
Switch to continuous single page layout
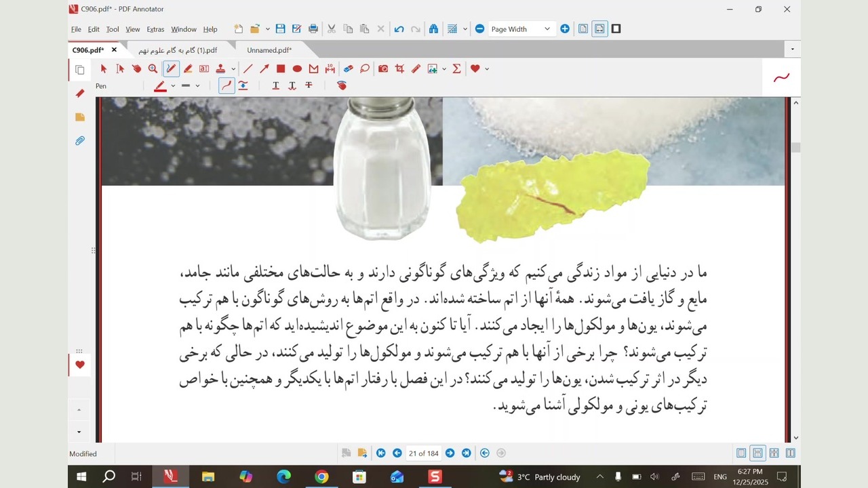tap(757, 453)
